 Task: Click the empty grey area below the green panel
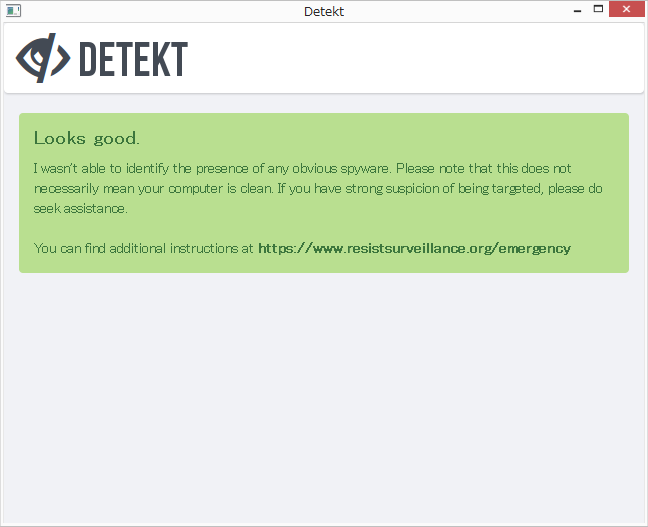(x=324, y=400)
